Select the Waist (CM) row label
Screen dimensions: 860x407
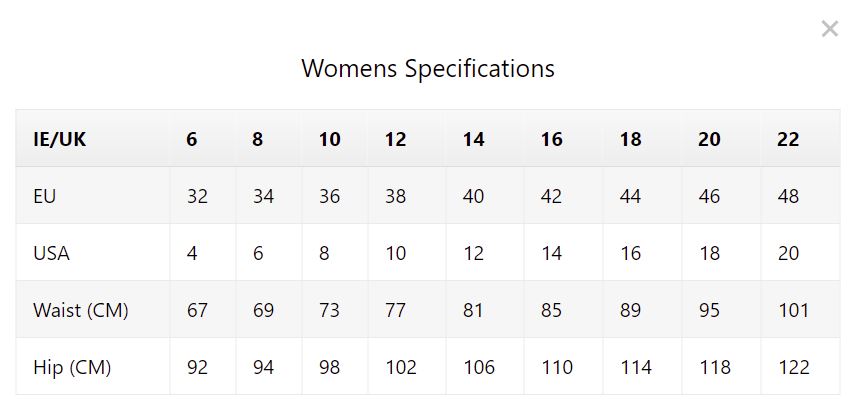point(93,310)
